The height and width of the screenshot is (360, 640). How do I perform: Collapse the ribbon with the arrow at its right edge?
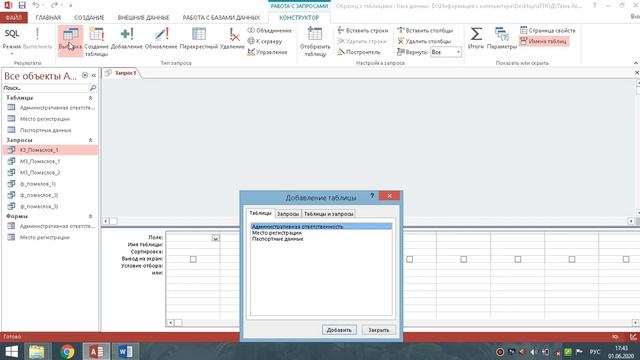coord(636,63)
